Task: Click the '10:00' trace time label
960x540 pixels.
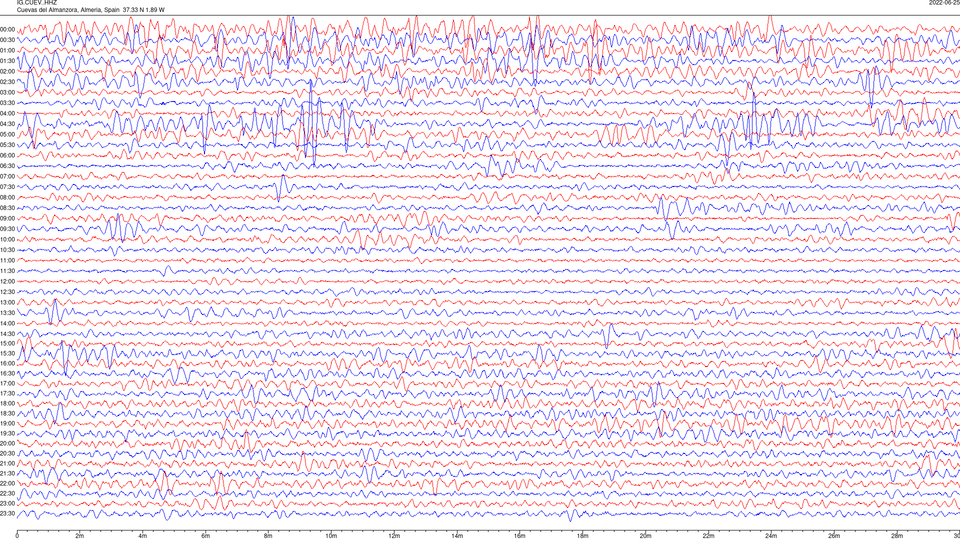Action: pos(7,239)
